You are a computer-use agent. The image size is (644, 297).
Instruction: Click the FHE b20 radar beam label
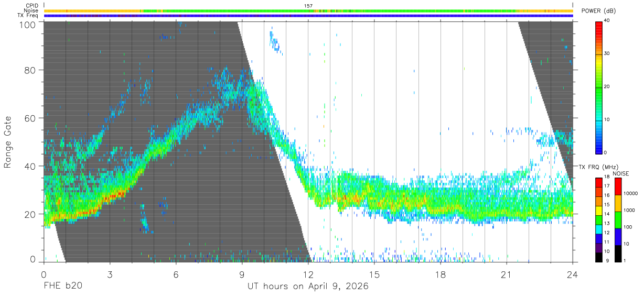coord(63,287)
